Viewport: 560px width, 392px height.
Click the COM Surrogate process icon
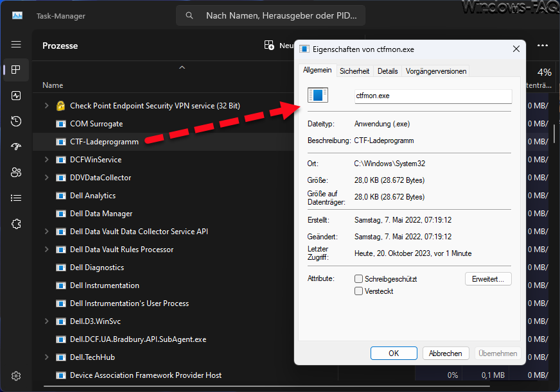coord(61,124)
